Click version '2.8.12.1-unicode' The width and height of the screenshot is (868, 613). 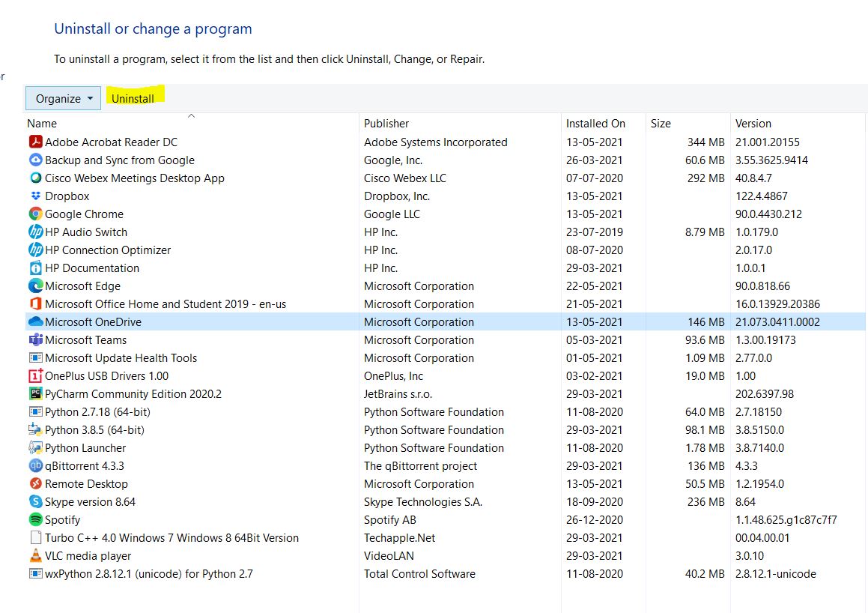776,574
